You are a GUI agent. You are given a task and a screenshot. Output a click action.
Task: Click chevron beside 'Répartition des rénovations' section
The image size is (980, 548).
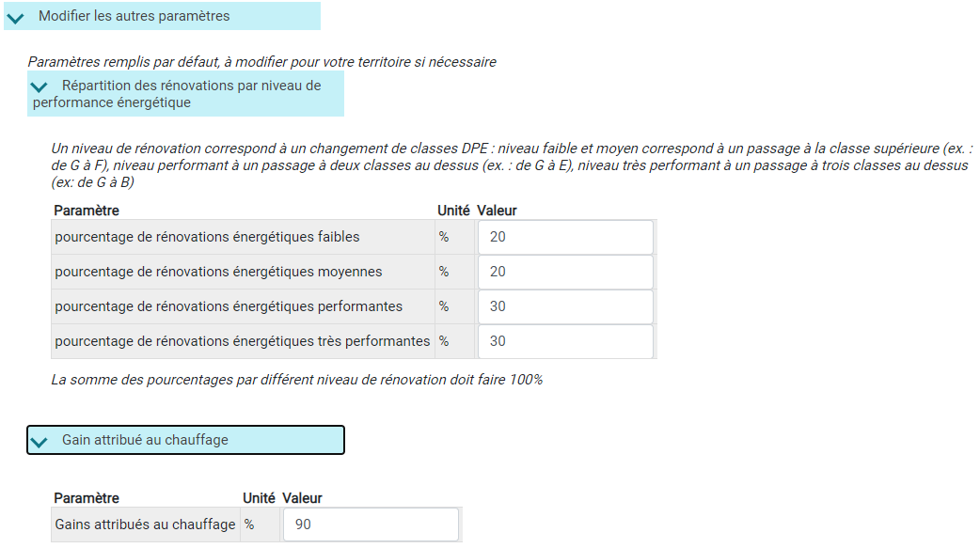point(39,86)
